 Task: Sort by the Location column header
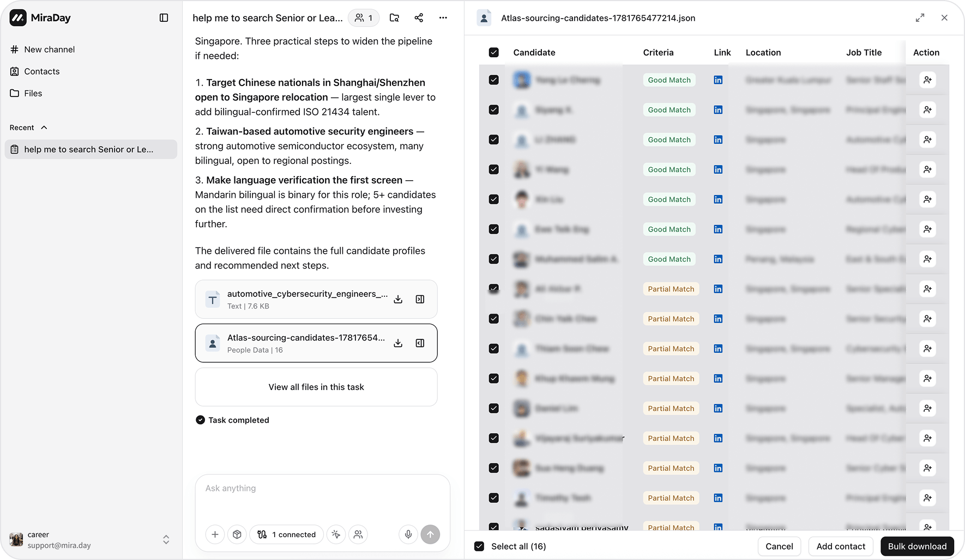(x=763, y=53)
